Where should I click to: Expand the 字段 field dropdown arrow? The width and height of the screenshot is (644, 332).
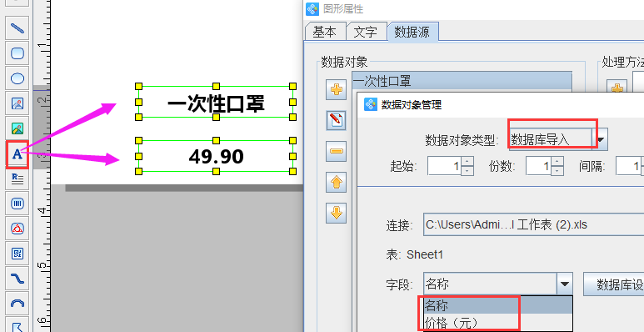point(565,284)
